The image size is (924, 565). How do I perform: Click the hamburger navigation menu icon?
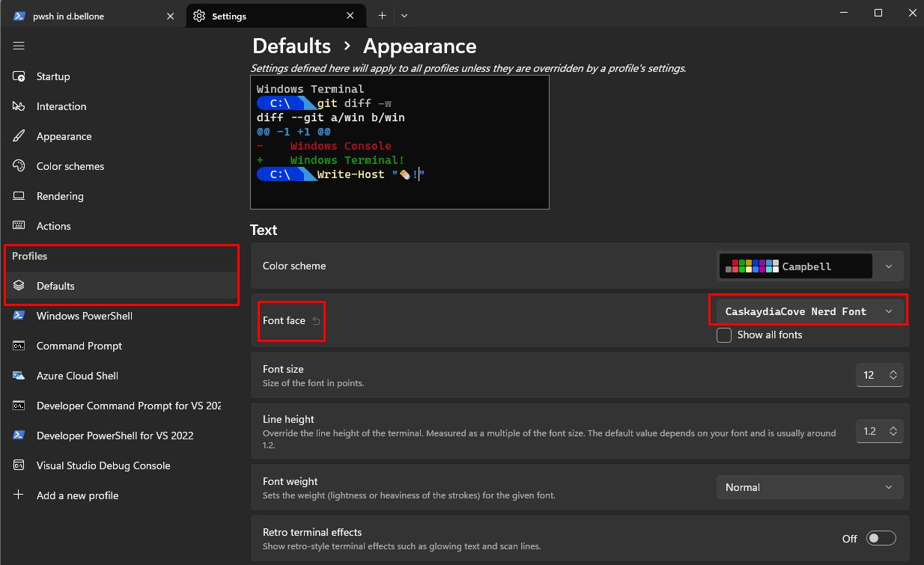pyautogui.click(x=19, y=46)
